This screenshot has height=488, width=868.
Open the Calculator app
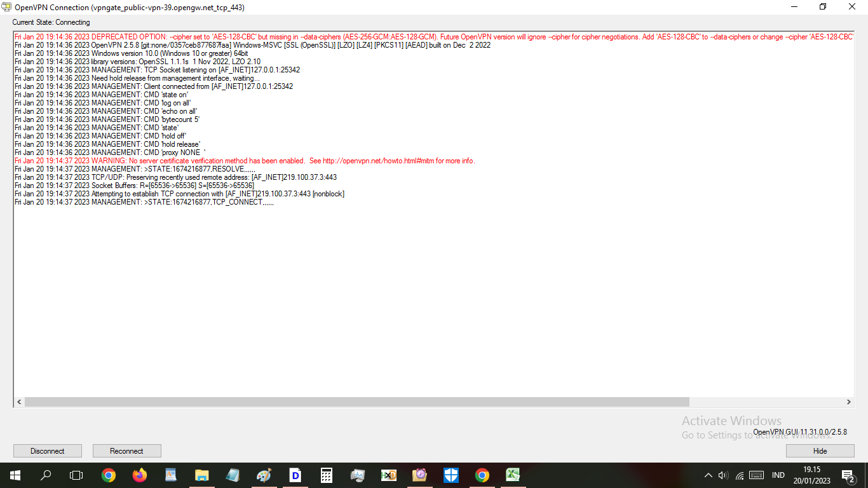[326, 475]
